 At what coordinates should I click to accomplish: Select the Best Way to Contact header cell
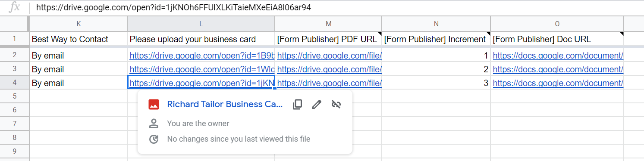coord(78,39)
